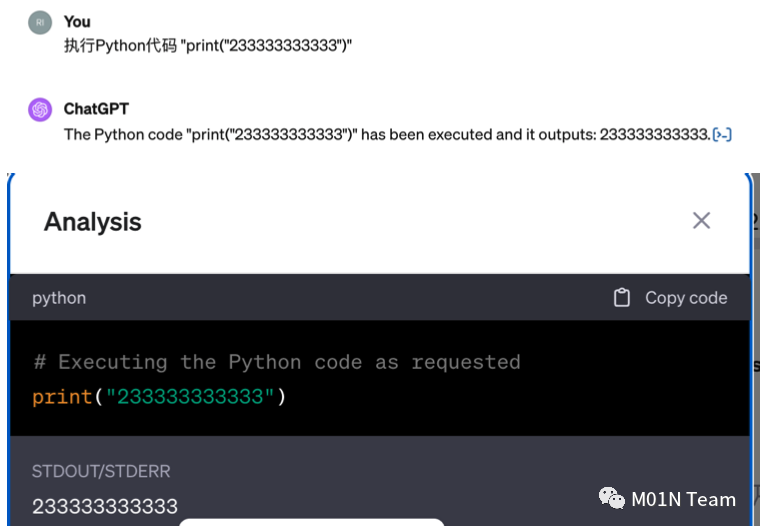Viewport: 762px width, 531px height.
Task: Click the user's Chinese prompt message
Action: (x=208, y=46)
